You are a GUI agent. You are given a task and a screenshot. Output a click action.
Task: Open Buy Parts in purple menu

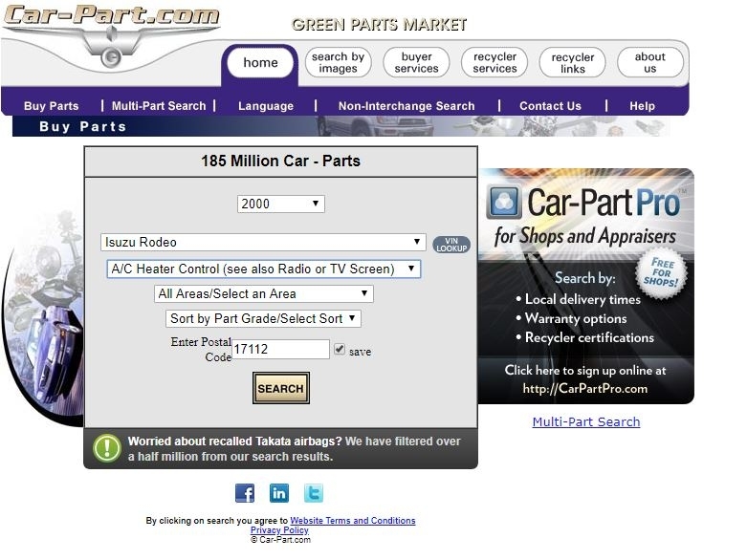coord(52,106)
